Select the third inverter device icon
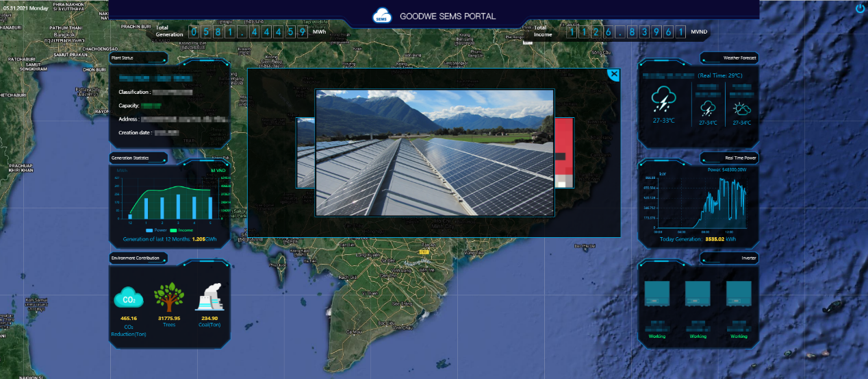868x379 pixels. point(739,295)
